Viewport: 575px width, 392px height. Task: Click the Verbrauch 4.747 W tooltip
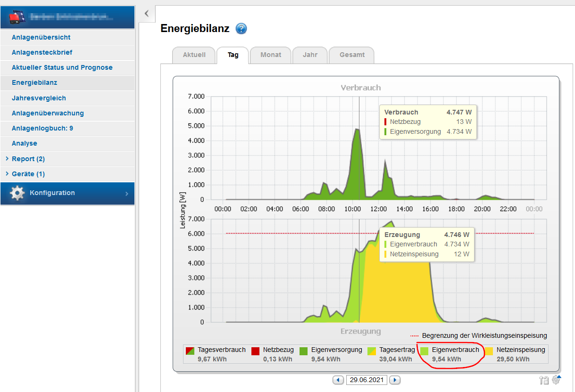tap(428, 122)
